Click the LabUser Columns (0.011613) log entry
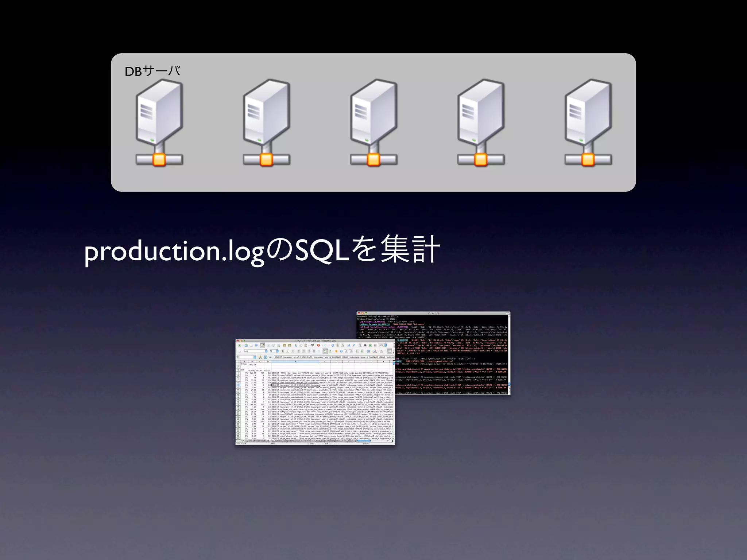747x560 pixels. [x=375, y=324]
